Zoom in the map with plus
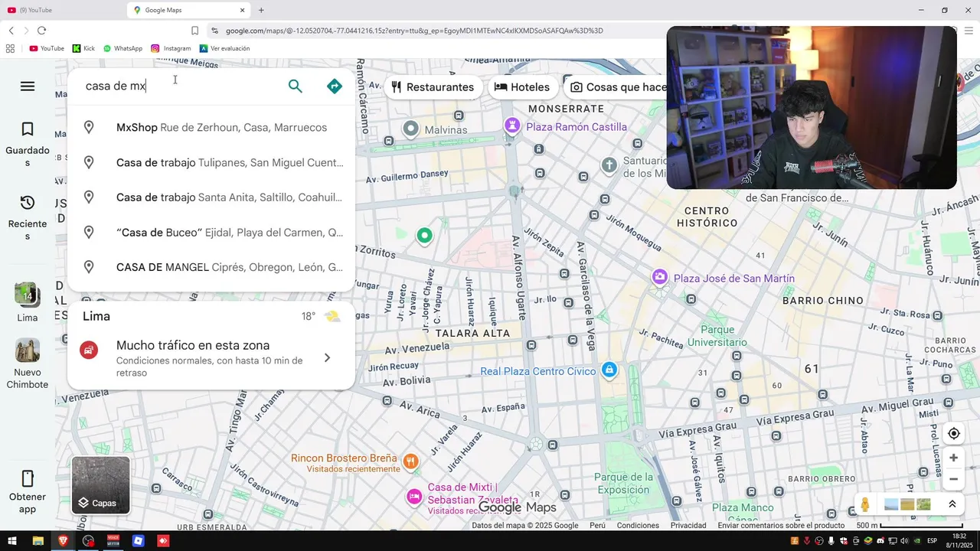Screen dimensions: 980x551 point(953,458)
